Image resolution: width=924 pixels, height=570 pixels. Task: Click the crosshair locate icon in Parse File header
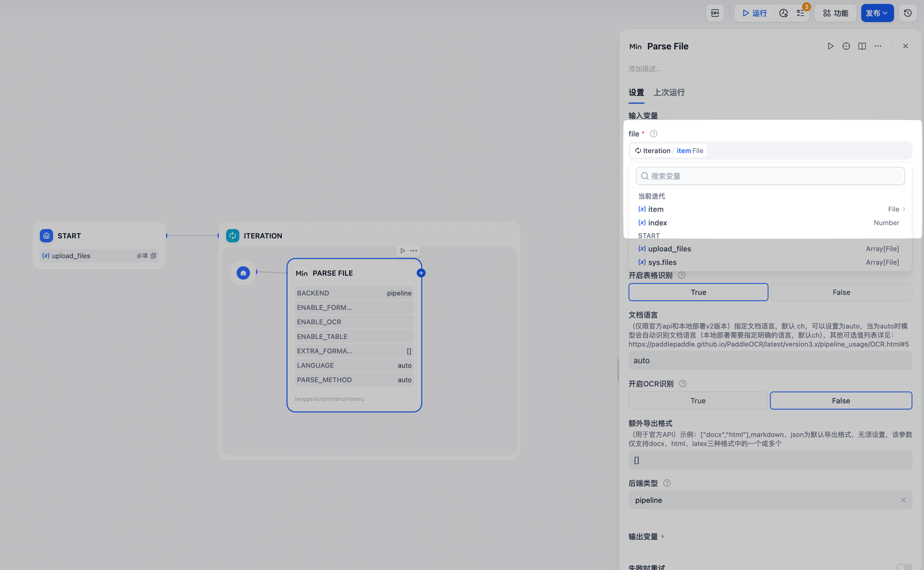846,46
